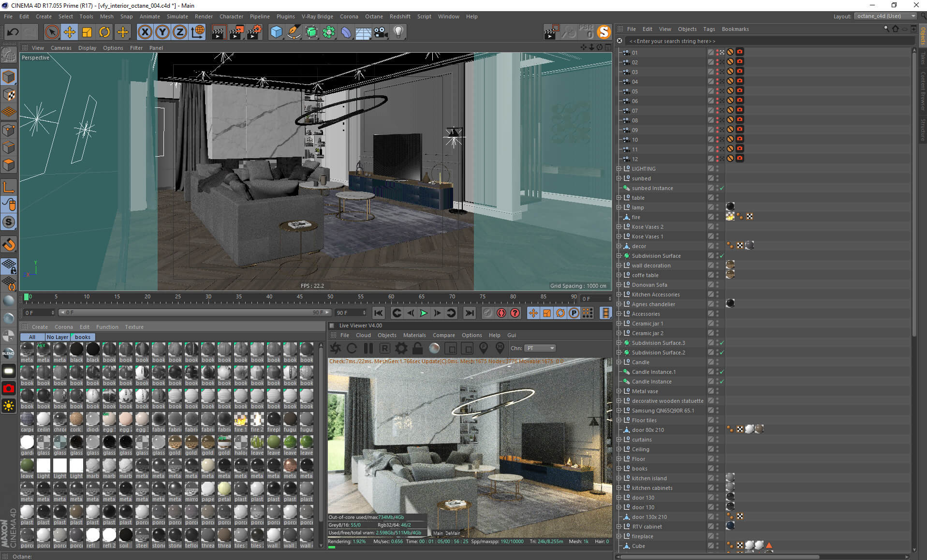Open Live Viewer Materials menu
Screen dimensions: 927x560
point(414,335)
